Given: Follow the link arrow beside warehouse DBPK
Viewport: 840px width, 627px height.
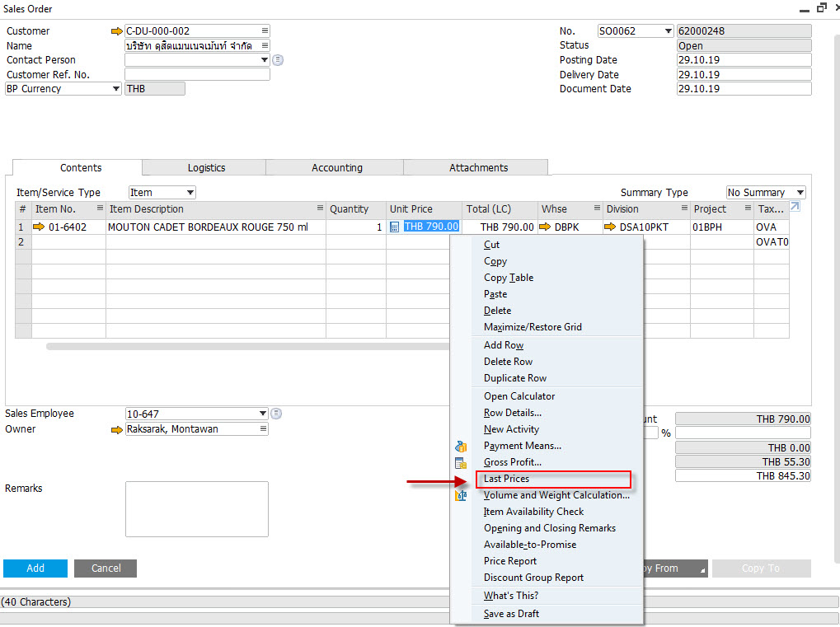Looking at the screenshot, I should 545,227.
